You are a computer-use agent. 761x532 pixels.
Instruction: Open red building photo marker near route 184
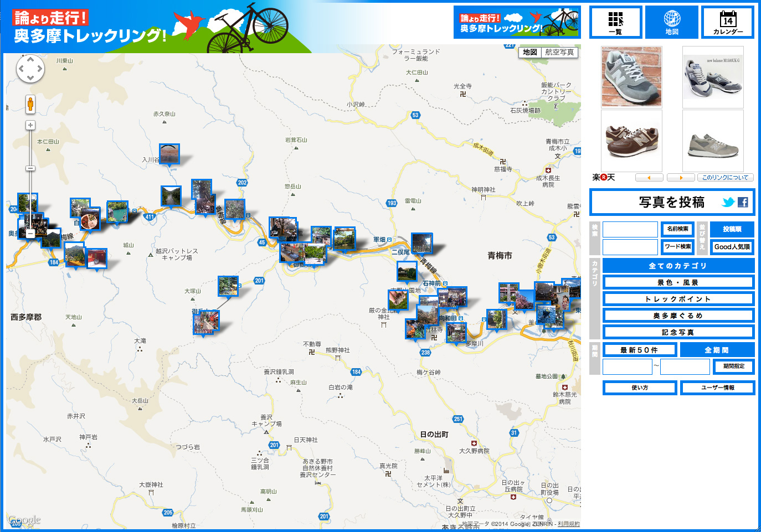pos(97,258)
